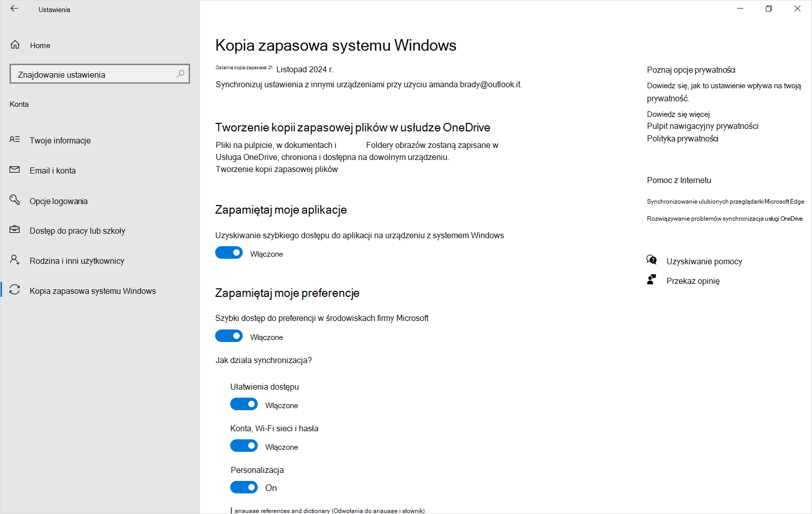Click the Kopia zapasowa systemu Windows page title
812x514 pixels.
pyautogui.click(x=336, y=45)
